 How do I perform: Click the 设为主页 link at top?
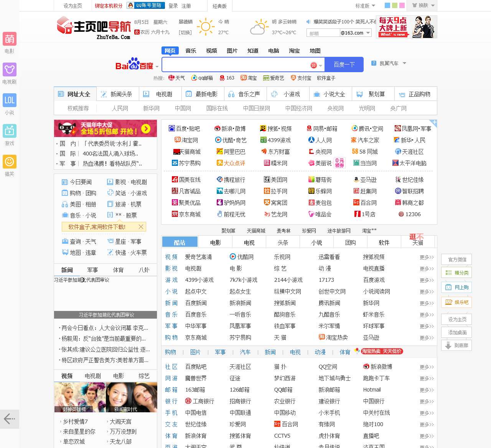click(x=72, y=6)
